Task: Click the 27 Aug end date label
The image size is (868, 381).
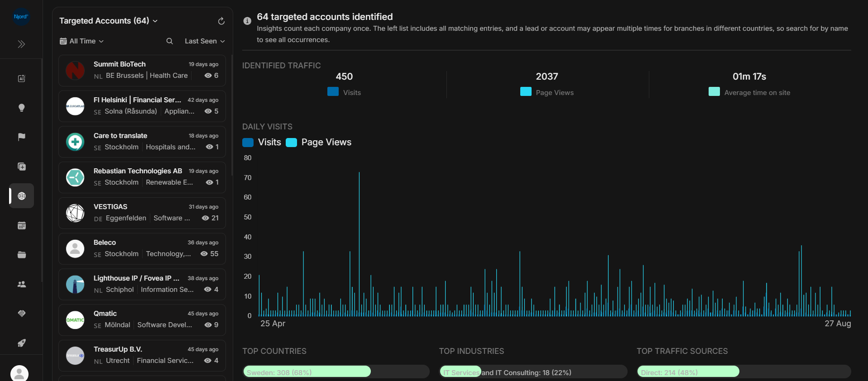Action: pos(838,324)
